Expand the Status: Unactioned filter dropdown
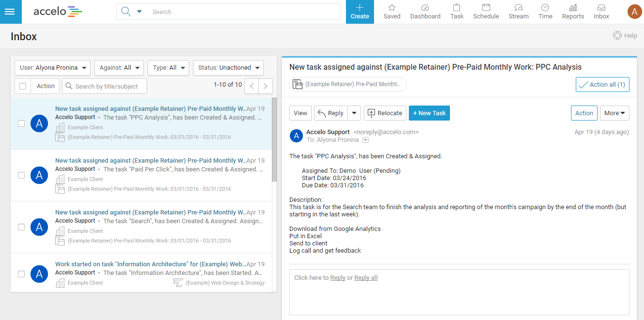This screenshot has height=320, width=644. pyautogui.click(x=228, y=68)
